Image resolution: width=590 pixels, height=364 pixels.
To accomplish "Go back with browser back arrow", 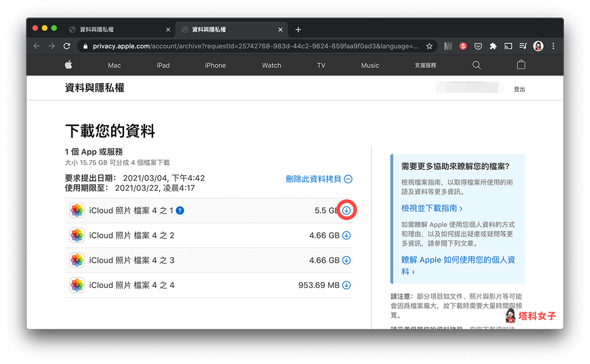I will tap(36, 46).
